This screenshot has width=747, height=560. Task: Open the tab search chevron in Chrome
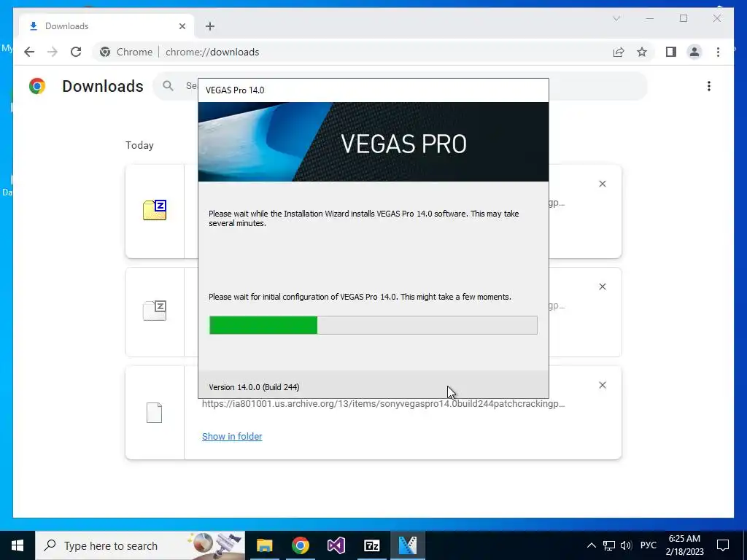[x=616, y=18]
